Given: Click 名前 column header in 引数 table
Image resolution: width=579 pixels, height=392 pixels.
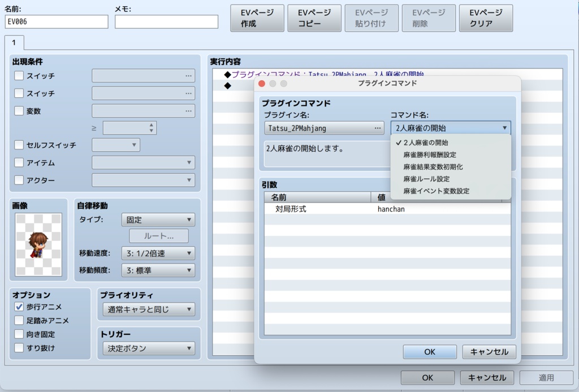Looking at the screenshot, I should point(318,197).
